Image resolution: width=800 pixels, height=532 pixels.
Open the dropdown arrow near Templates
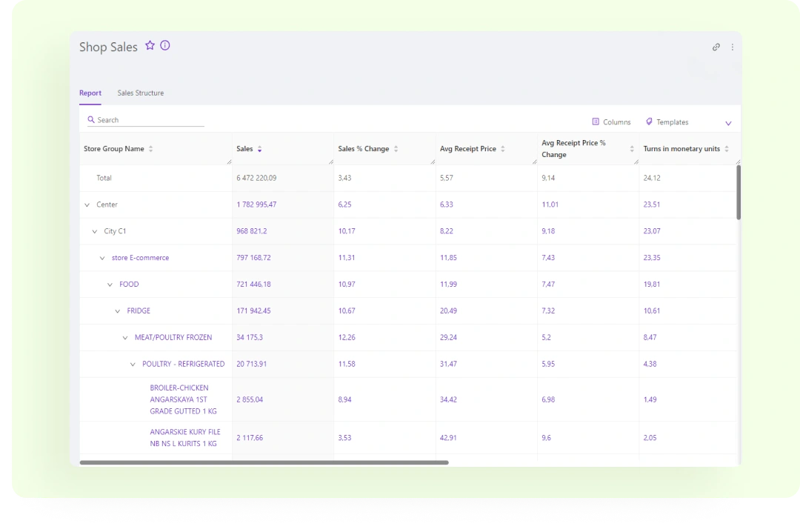[727, 122]
